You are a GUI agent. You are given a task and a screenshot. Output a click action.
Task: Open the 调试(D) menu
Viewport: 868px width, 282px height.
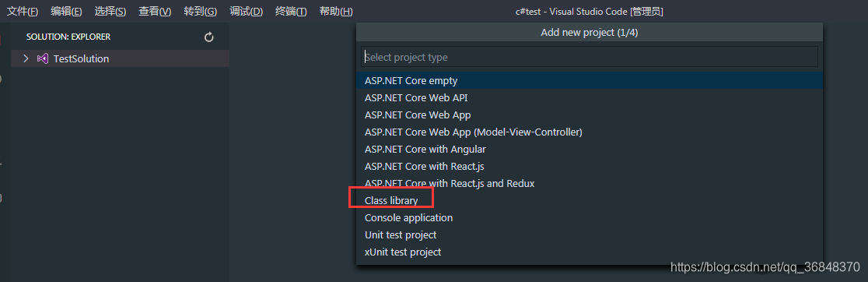(x=246, y=11)
